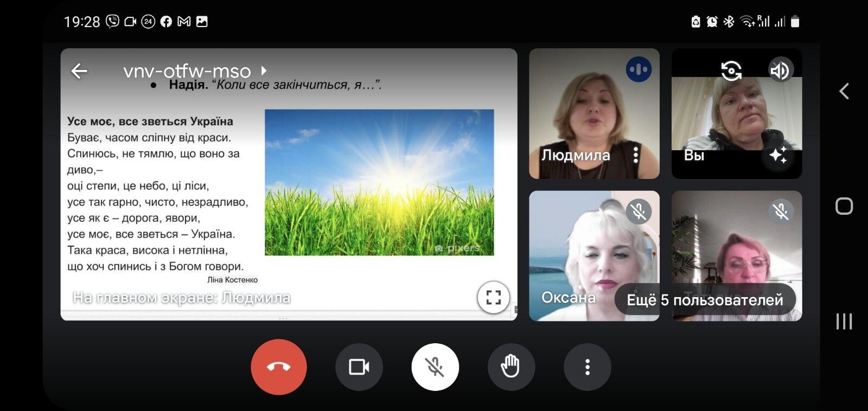Tap the Bluetooth status icon
Viewport: 868px width, 411px height.
point(729,22)
